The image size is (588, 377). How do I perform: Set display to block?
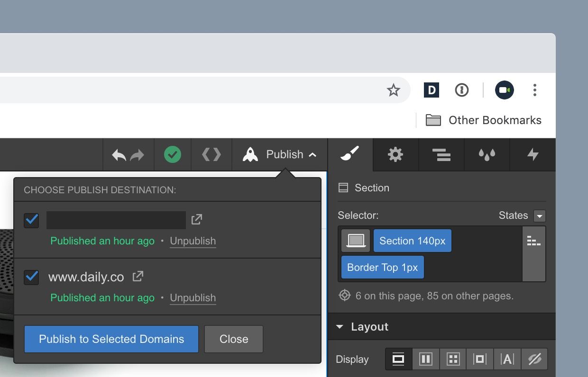coord(398,359)
